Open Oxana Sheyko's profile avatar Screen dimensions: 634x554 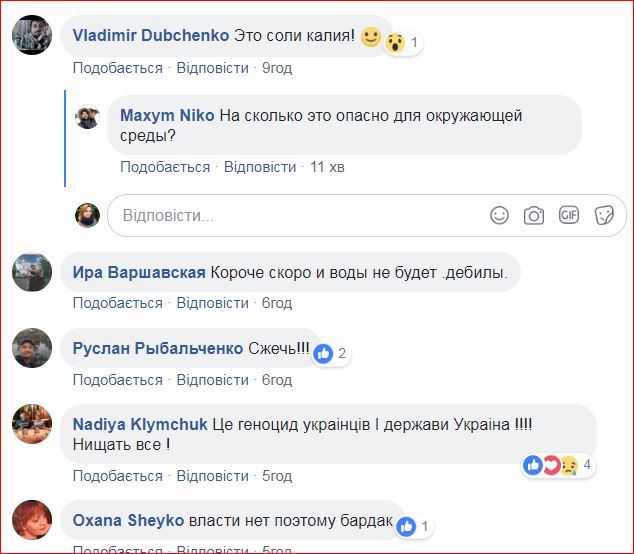[31, 520]
